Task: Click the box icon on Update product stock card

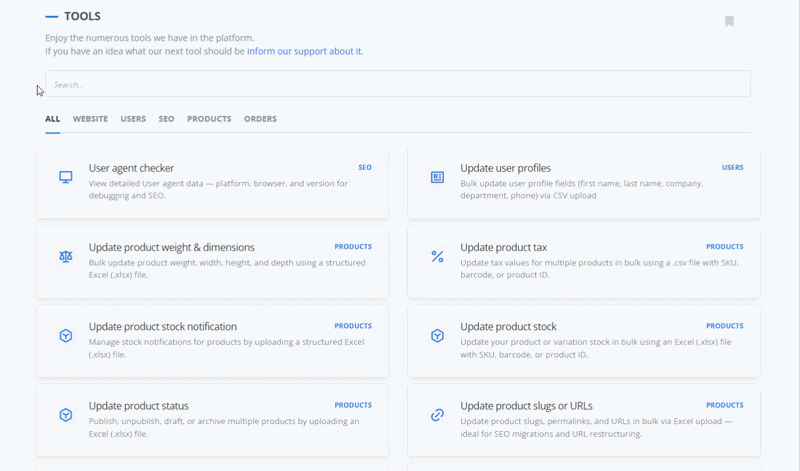Action: (437, 336)
